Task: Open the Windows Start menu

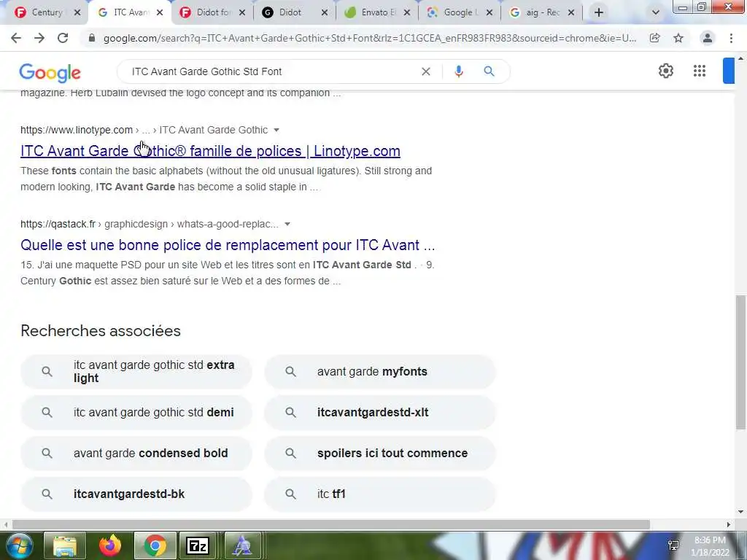Action: point(19,545)
